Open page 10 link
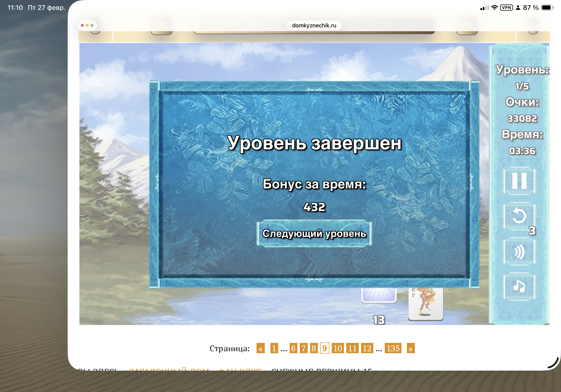Image resolution: width=561 pixels, height=392 pixels. click(x=337, y=348)
